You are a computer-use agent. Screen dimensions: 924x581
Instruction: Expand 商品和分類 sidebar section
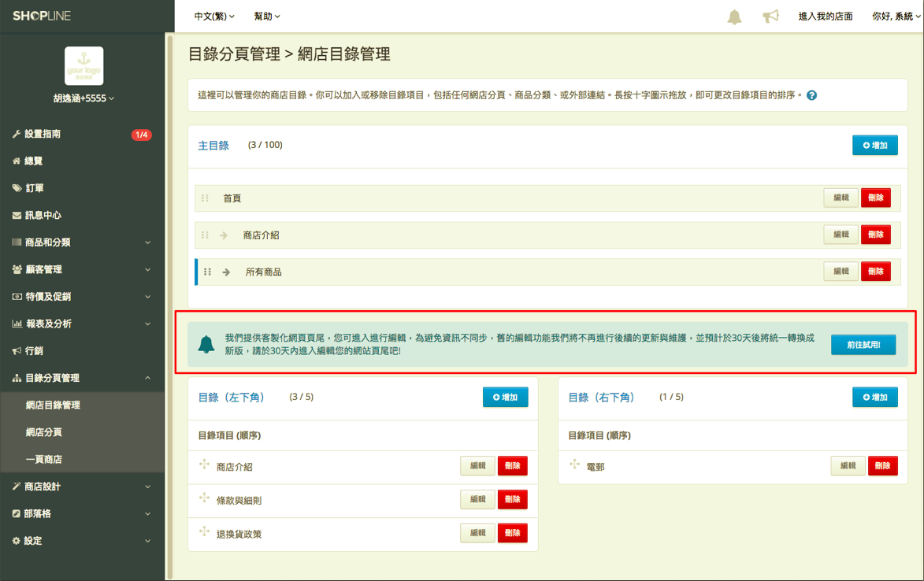(x=82, y=242)
